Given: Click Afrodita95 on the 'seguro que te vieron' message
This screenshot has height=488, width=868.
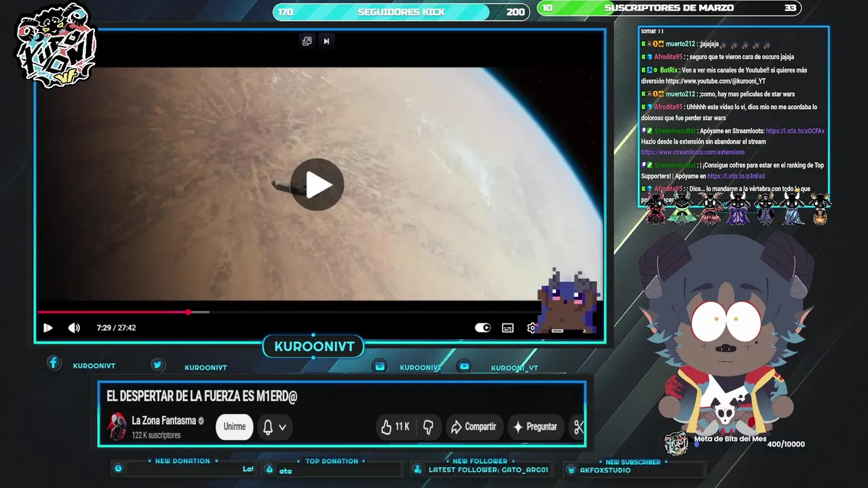Looking at the screenshot, I should (668, 57).
